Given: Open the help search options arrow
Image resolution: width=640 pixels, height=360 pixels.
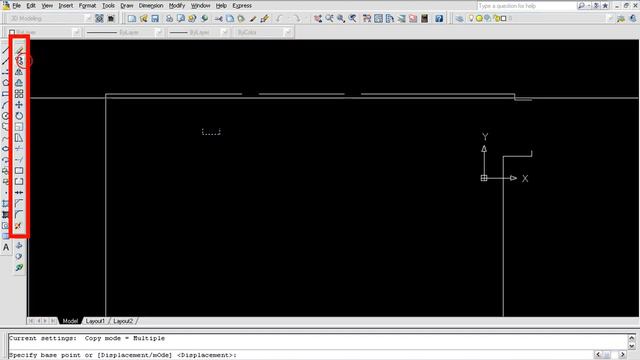Looking at the screenshot, I should coord(589,6).
